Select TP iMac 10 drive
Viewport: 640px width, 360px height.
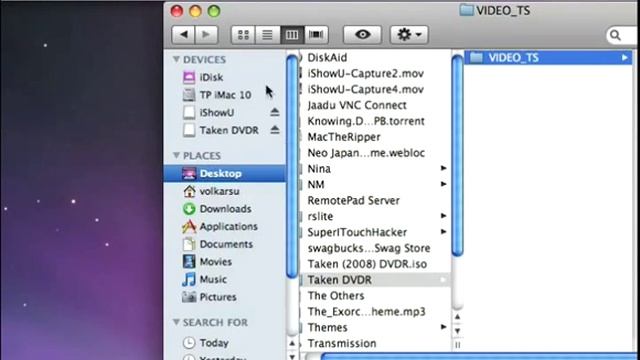(x=224, y=95)
